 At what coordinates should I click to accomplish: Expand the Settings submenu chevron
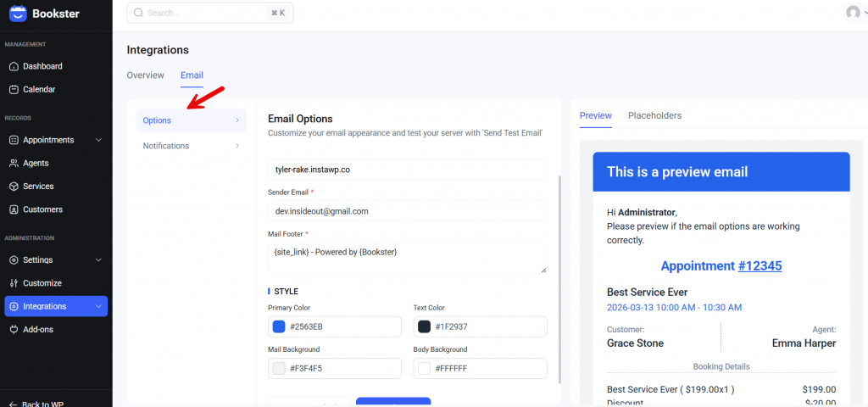click(98, 260)
